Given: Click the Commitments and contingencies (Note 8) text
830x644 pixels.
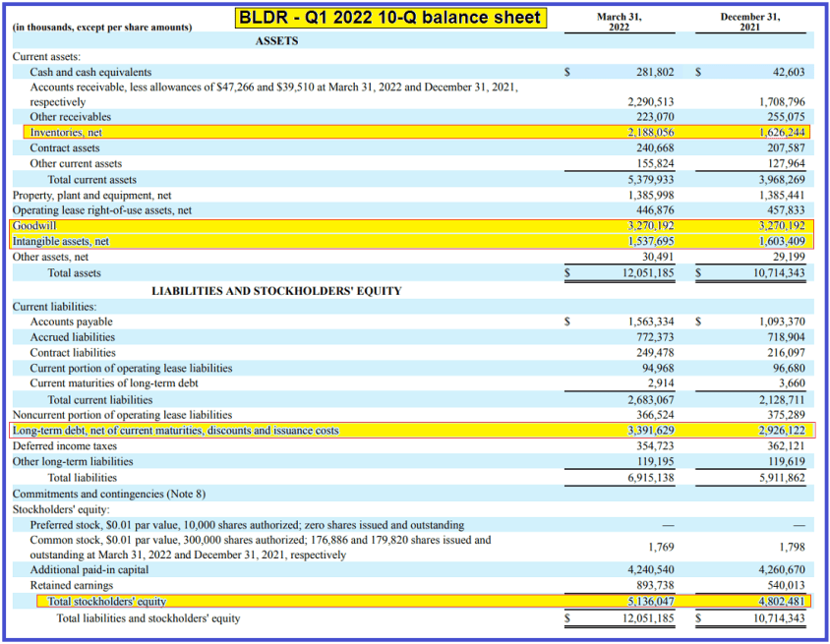Looking at the screenshot, I should [x=109, y=494].
